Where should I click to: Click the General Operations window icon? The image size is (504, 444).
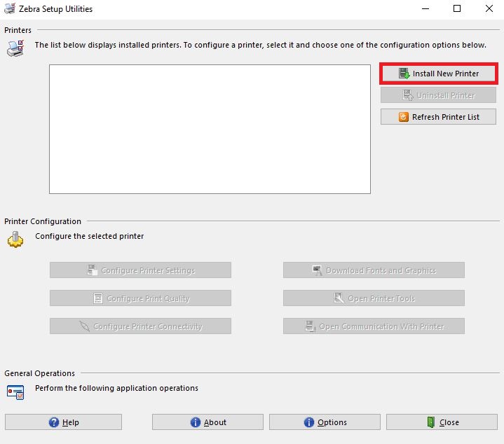coord(15,392)
